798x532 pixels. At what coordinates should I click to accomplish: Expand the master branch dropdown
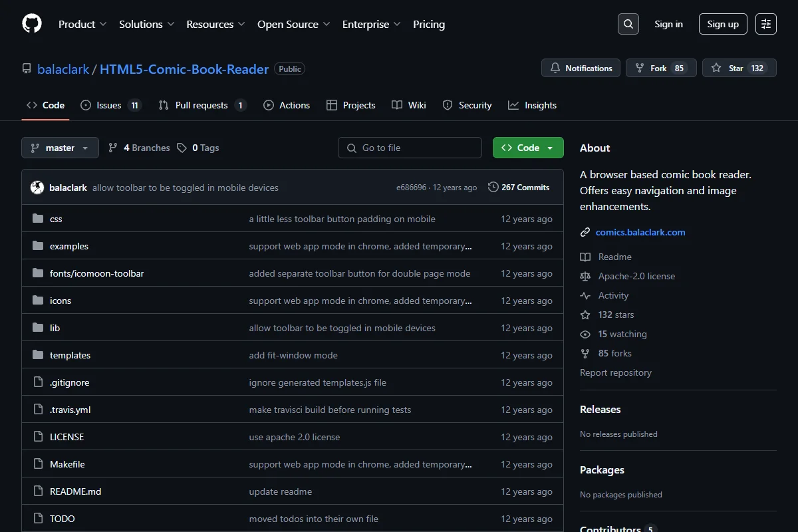tap(60, 148)
